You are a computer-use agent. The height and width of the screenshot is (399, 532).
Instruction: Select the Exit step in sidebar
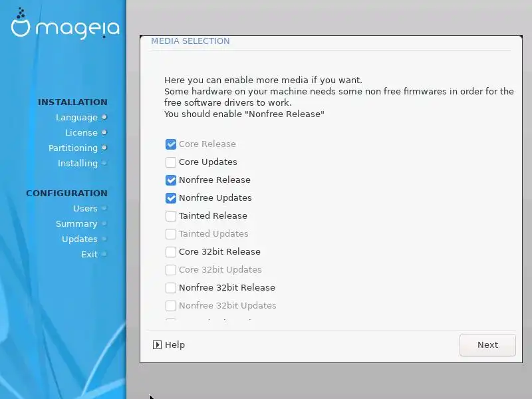pyautogui.click(x=89, y=254)
